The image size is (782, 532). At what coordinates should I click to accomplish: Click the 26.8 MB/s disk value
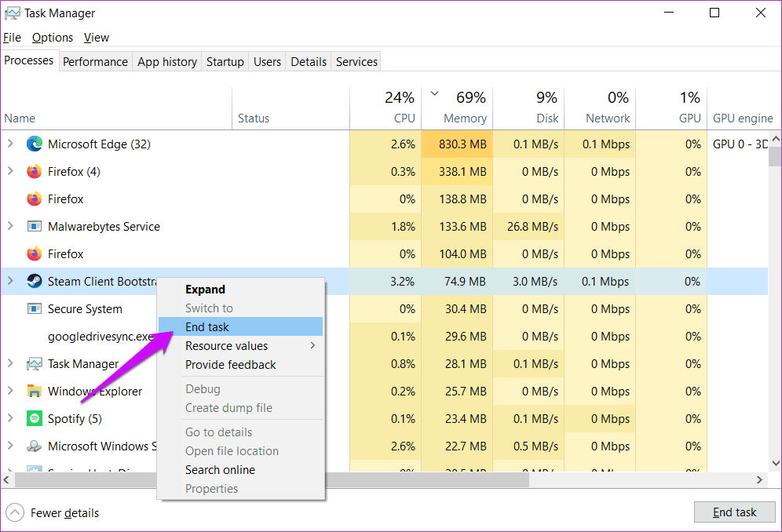pos(532,226)
